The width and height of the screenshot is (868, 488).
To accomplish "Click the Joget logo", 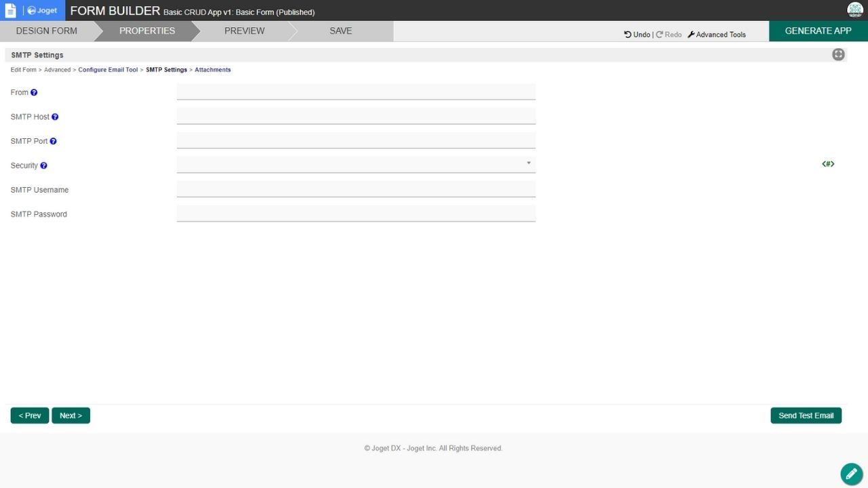I will click(x=43, y=11).
